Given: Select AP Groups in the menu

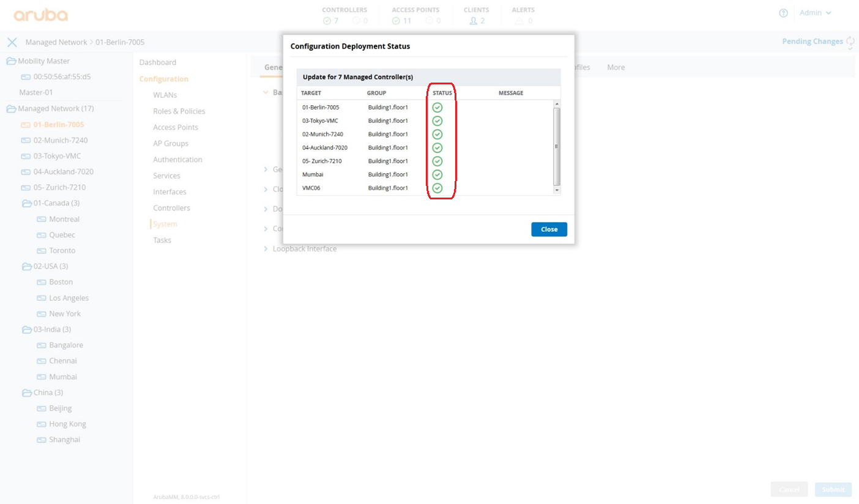Looking at the screenshot, I should pyautogui.click(x=171, y=143).
